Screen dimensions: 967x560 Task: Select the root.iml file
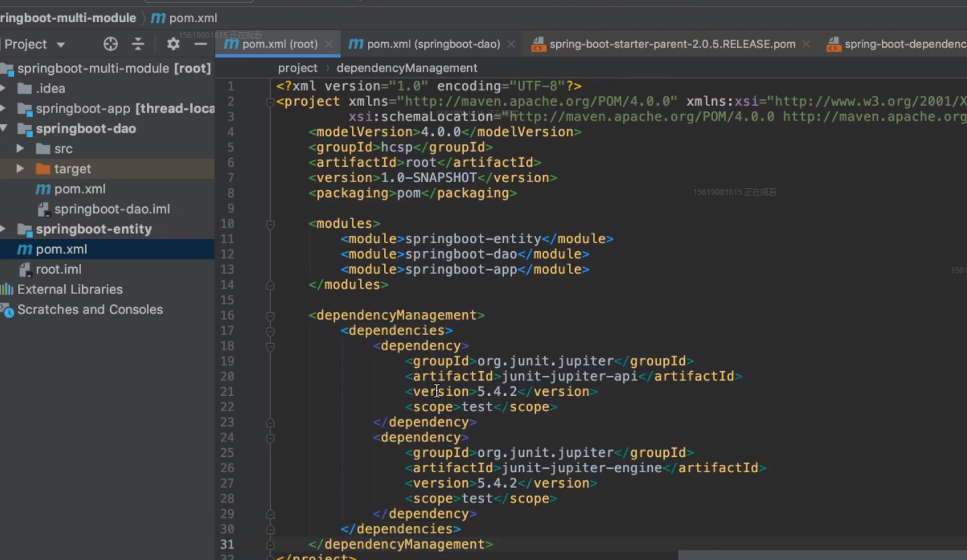pos(59,269)
